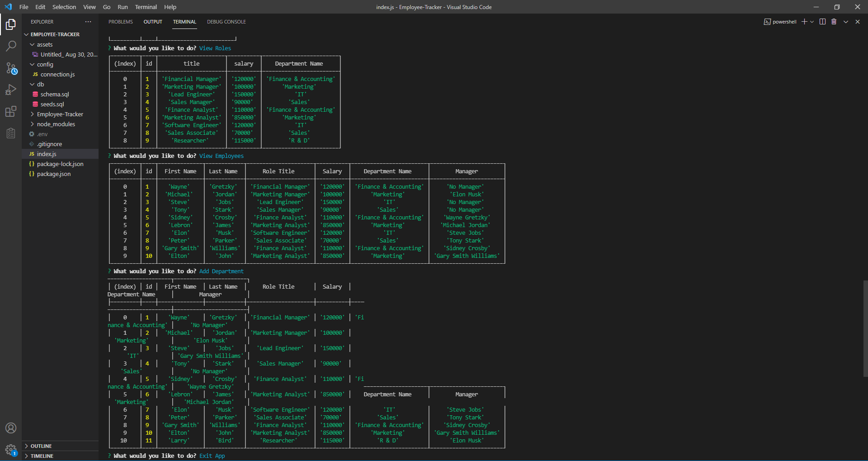Click the Explorer more actions ellipsis
The width and height of the screenshot is (868, 461).
pyautogui.click(x=88, y=22)
